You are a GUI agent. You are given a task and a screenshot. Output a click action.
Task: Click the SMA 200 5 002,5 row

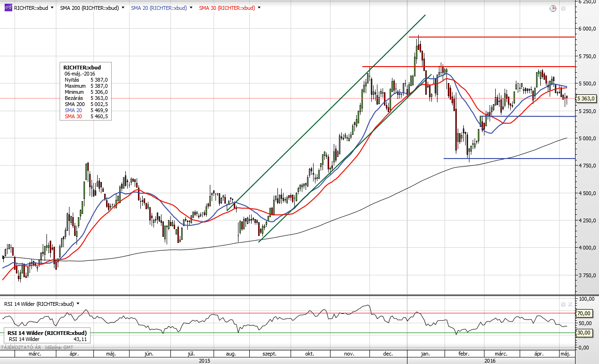tap(86, 104)
